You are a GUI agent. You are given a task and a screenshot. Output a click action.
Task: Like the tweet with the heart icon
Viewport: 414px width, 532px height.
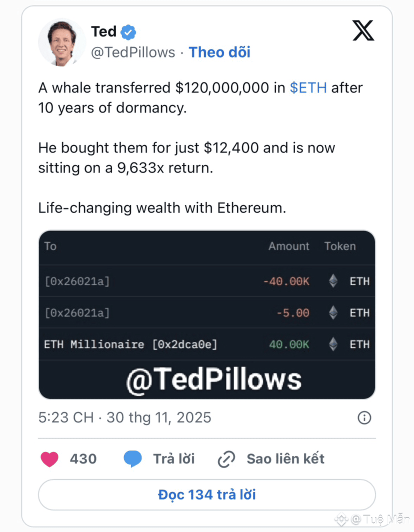coord(49,459)
